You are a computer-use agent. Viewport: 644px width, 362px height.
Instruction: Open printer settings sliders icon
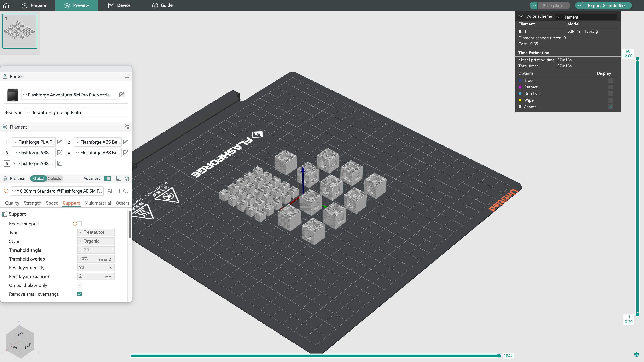pyautogui.click(x=127, y=76)
